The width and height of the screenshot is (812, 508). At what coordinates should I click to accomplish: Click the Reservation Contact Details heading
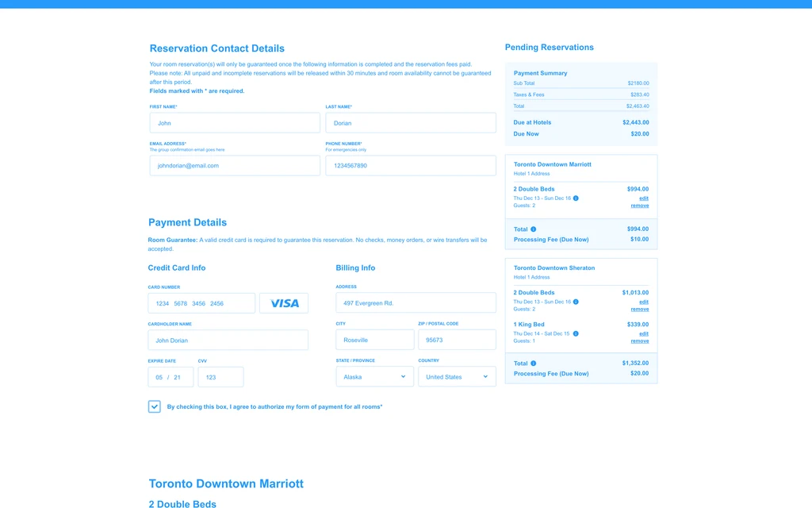click(217, 48)
